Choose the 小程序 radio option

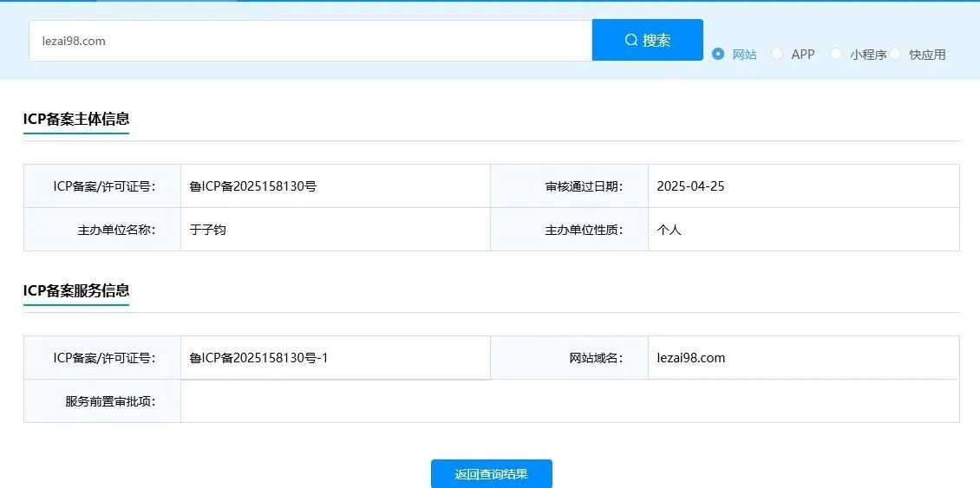click(836, 54)
